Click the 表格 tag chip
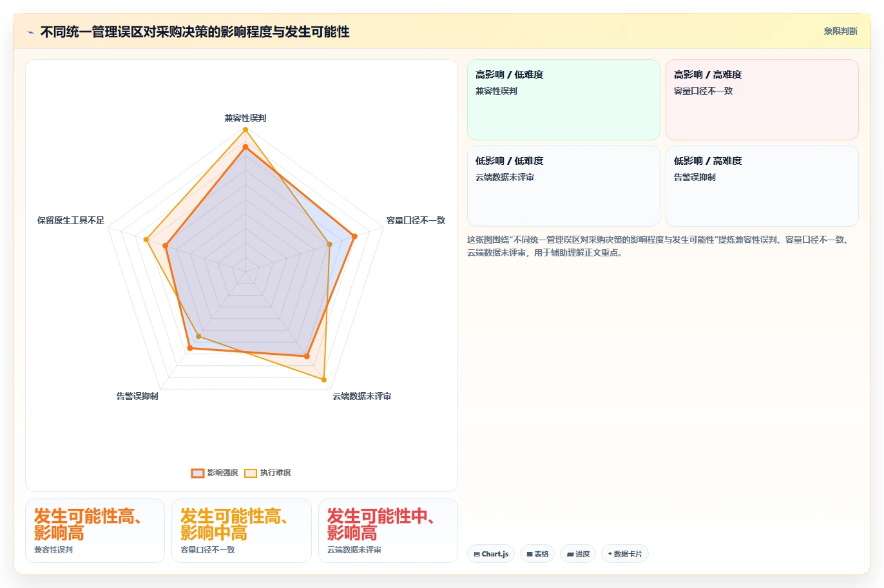 [537, 554]
